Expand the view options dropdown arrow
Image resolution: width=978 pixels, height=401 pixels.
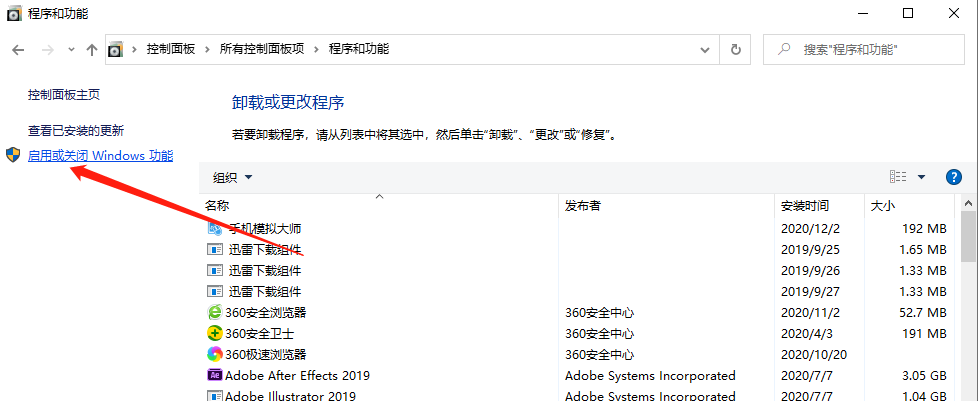pyautogui.click(x=921, y=177)
